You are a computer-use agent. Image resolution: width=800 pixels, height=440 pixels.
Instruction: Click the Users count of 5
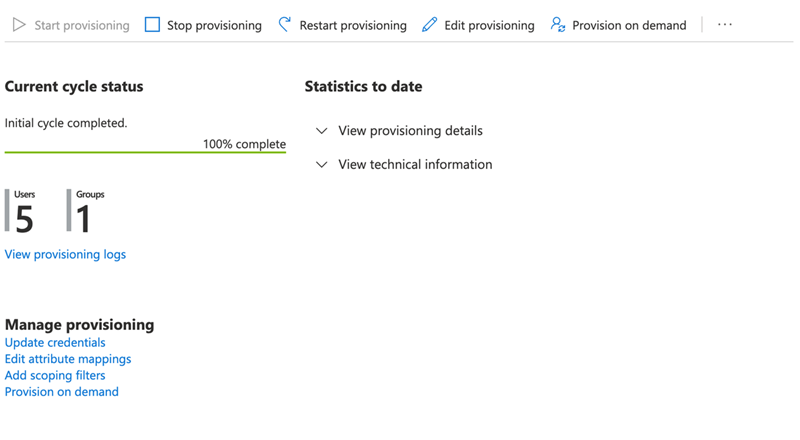click(x=24, y=217)
